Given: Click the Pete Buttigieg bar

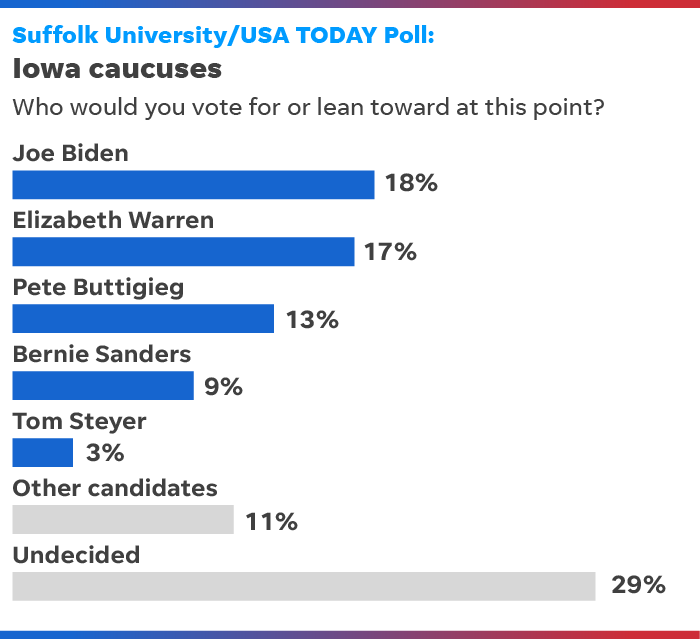Looking at the screenshot, I should tap(143, 319).
